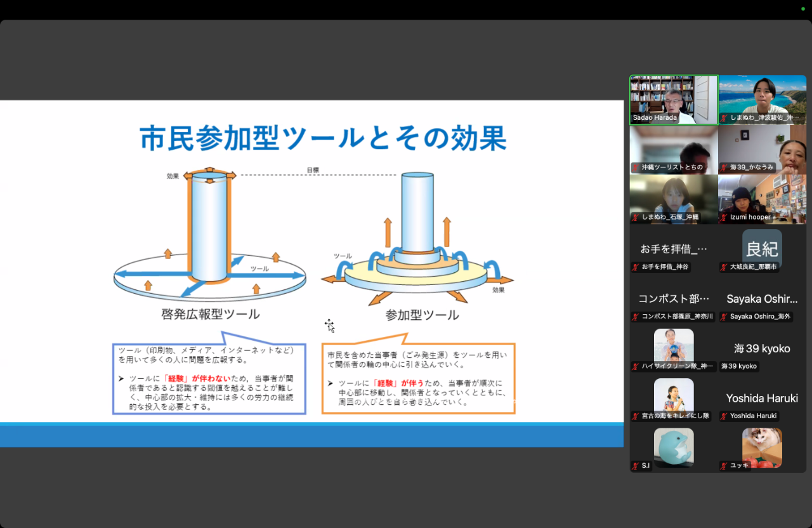Click the dolphin avatar of S.I
Viewport: 812px width, 528px height.
pos(673,446)
